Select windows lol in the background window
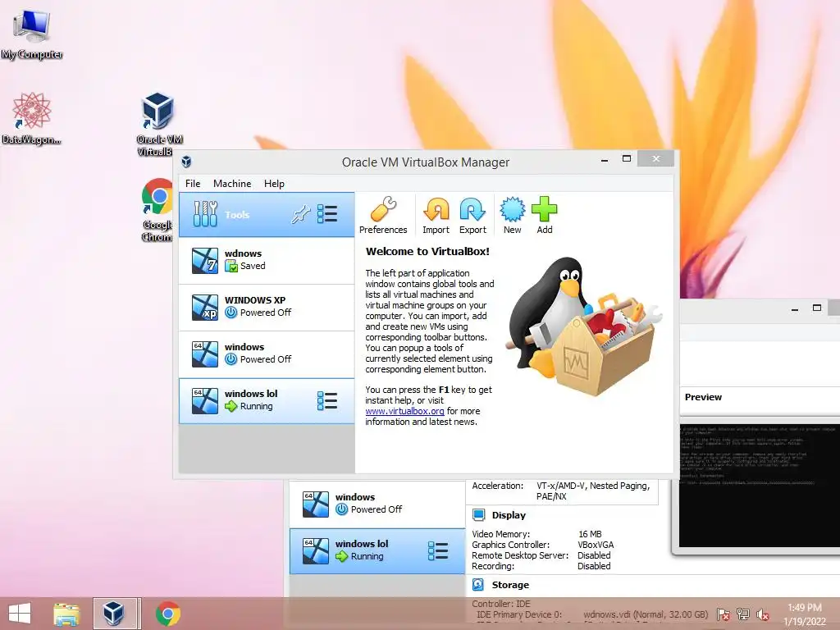 pyautogui.click(x=377, y=550)
